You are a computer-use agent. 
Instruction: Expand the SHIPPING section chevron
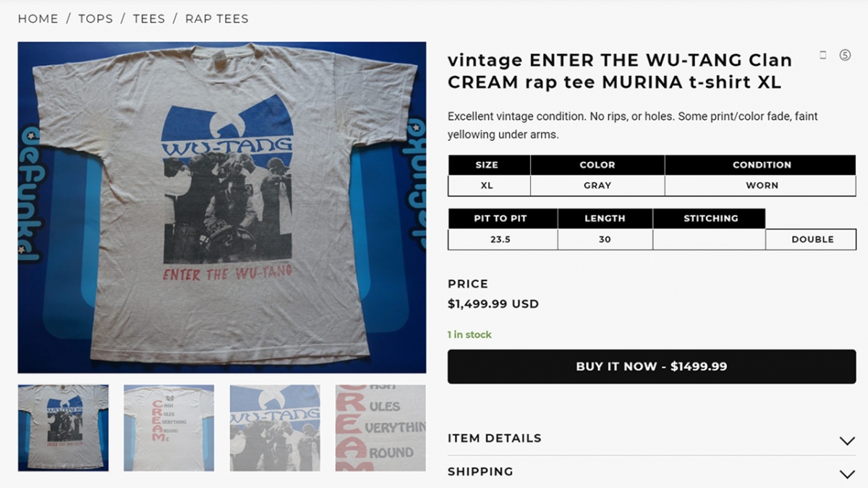846,474
